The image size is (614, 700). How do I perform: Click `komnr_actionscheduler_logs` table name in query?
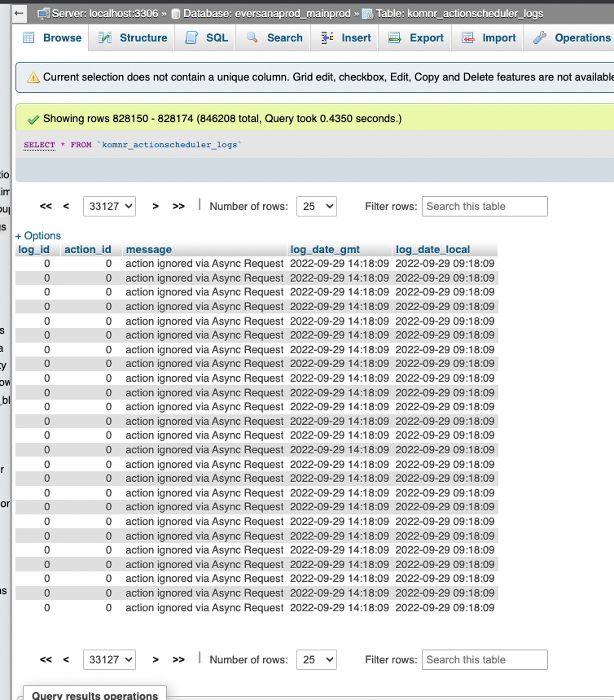169,145
